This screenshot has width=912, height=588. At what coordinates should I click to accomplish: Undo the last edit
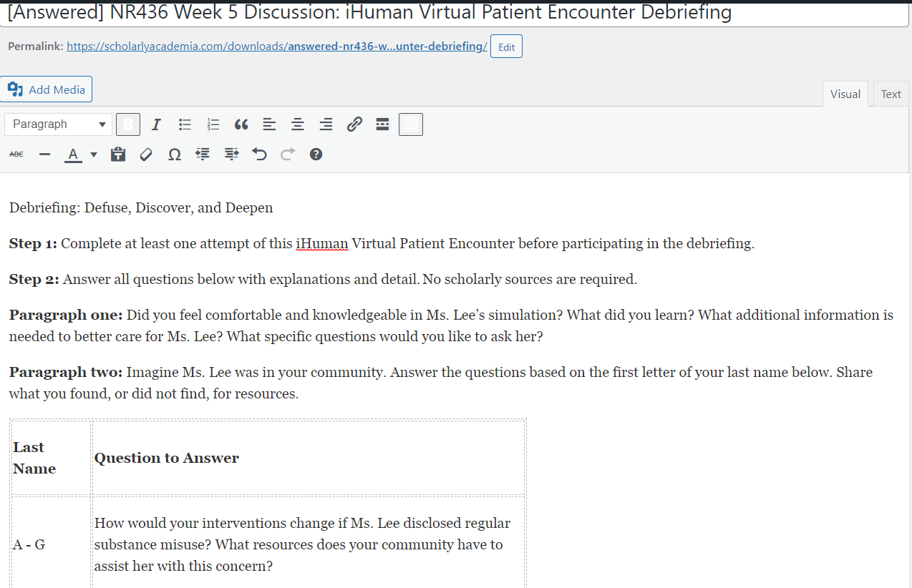point(259,155)
